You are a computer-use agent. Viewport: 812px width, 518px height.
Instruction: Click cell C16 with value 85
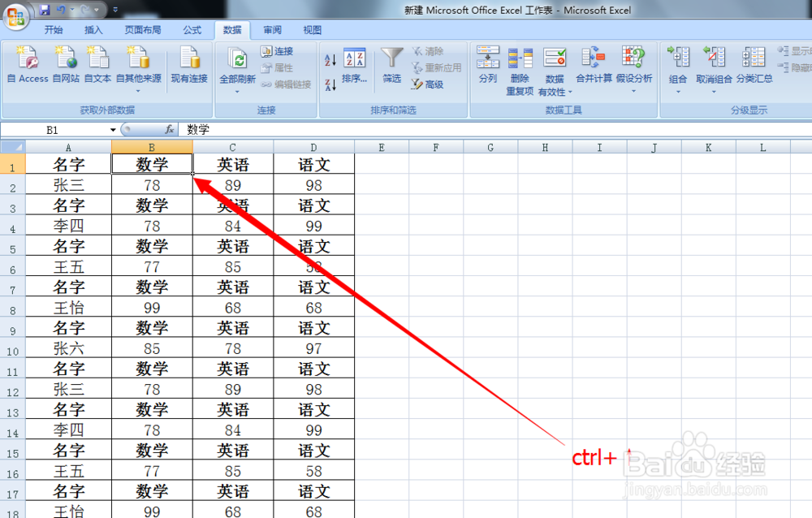(233, 471)
